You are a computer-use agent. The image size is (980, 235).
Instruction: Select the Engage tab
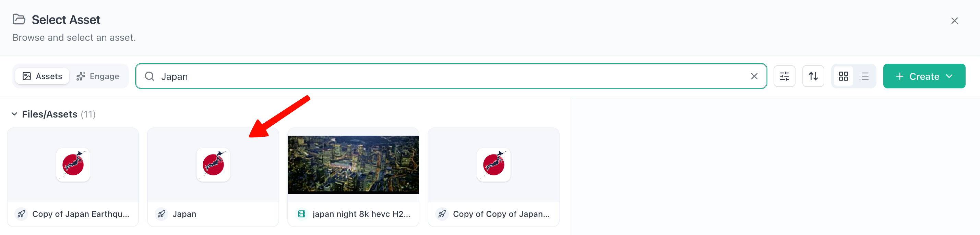pyautogui.click(x=98, y=76)
